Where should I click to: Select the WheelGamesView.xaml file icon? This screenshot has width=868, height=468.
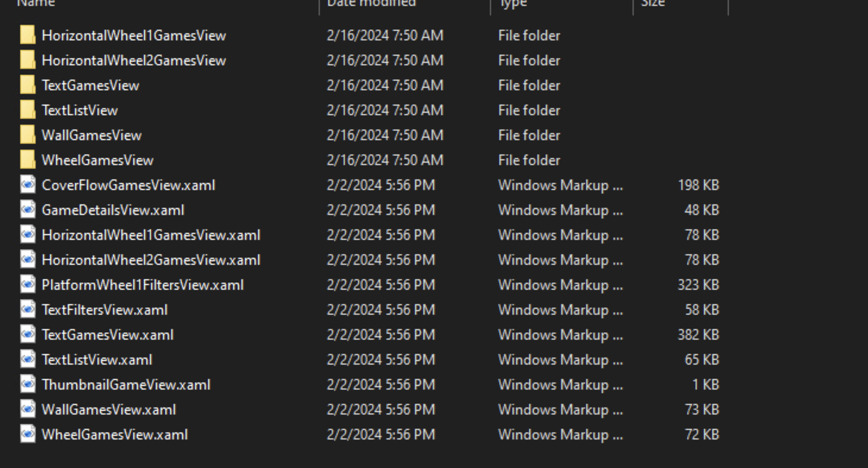[27, 434]
